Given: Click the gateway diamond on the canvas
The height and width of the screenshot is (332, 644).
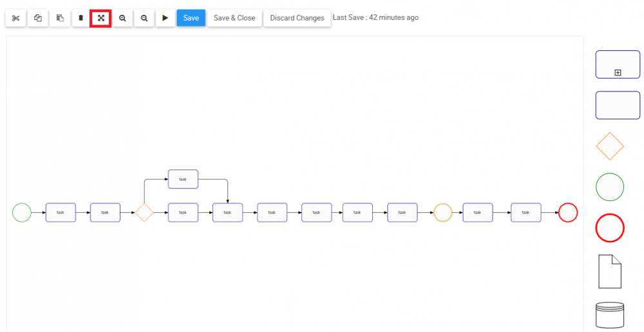Looking at the screenshot, I should point(144,212).
